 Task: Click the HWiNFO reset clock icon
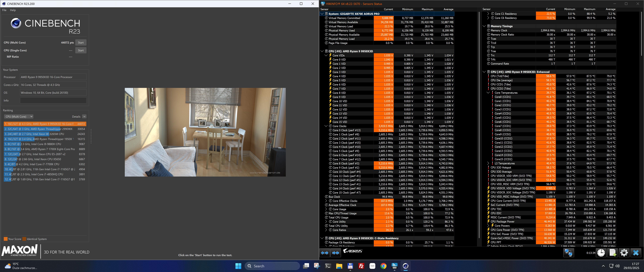(x=601, y=253)
